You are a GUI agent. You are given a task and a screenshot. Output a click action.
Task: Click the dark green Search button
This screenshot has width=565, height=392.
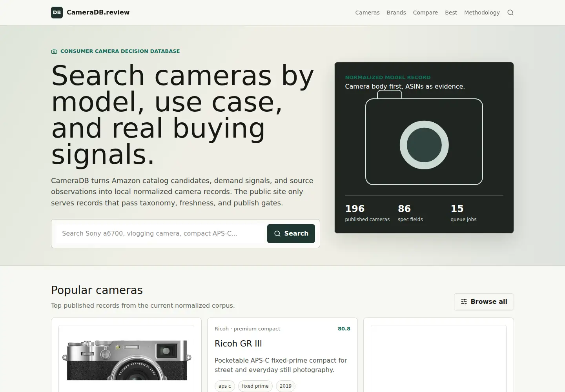(x=291, y=234)
